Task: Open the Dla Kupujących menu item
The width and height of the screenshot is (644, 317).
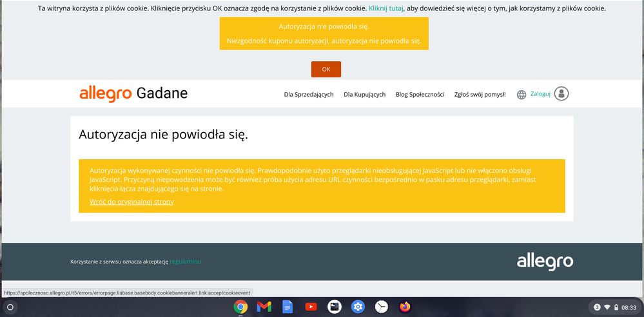Action: pyautogui.click(x=364, y=95)
